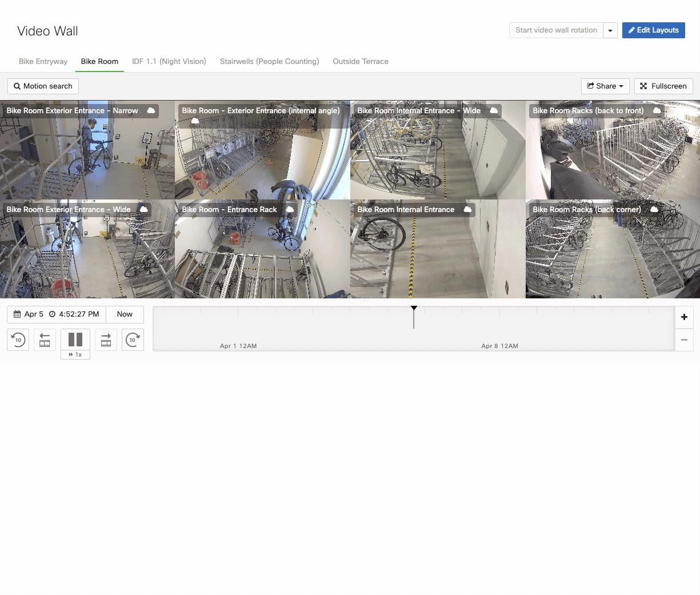Click the step forward one frame icon
Image resolution: width=700 pixels, height=595 pixels.
(106, 340)
